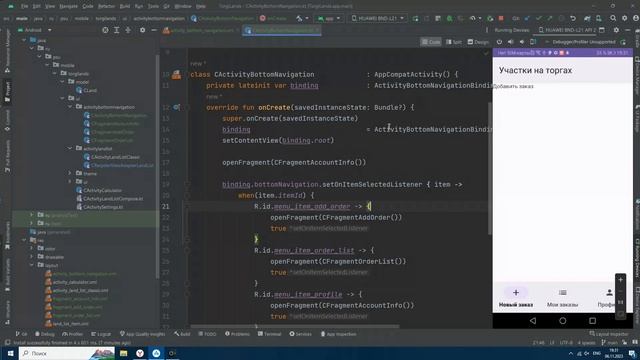
Task: Click the Running Devices panel settings gear
Action: (616, 30)
